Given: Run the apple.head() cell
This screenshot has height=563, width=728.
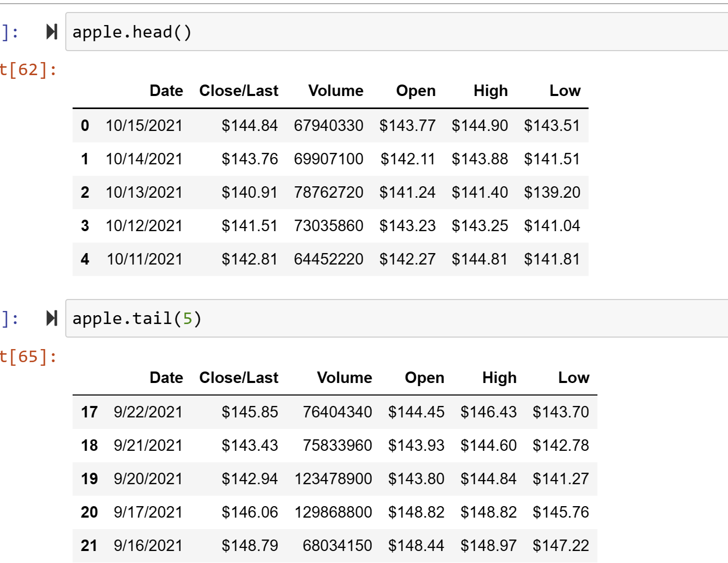Looking at the screenshot, I should tap(52, 32).
